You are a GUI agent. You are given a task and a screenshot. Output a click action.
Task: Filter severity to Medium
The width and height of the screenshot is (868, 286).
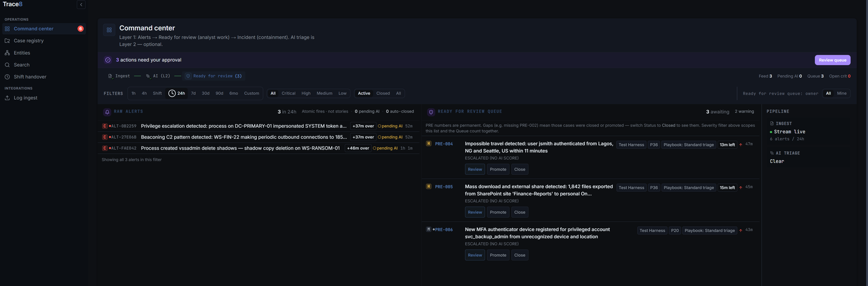click(x=324, y=93)
